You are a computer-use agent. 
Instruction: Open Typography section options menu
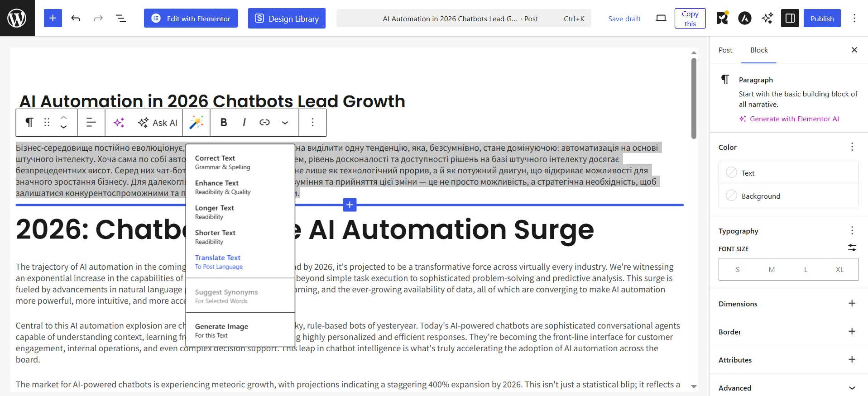click(852, 230)
